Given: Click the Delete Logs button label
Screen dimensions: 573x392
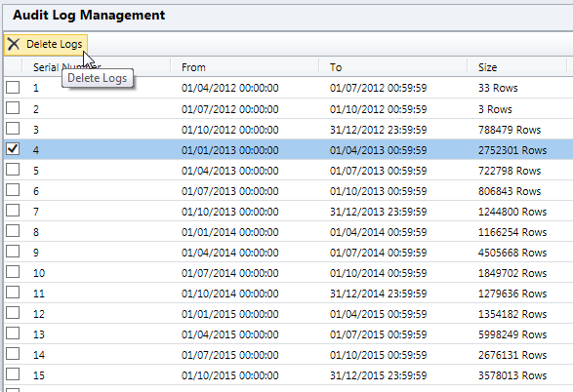Looking at the screenshot, I should pyautogui.click(x=54, y=44).
